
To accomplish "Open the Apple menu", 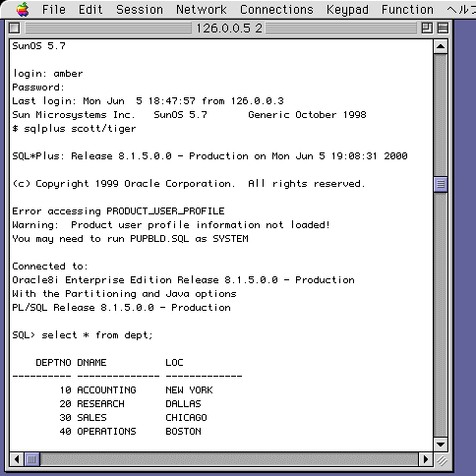I will coord(23,10).
